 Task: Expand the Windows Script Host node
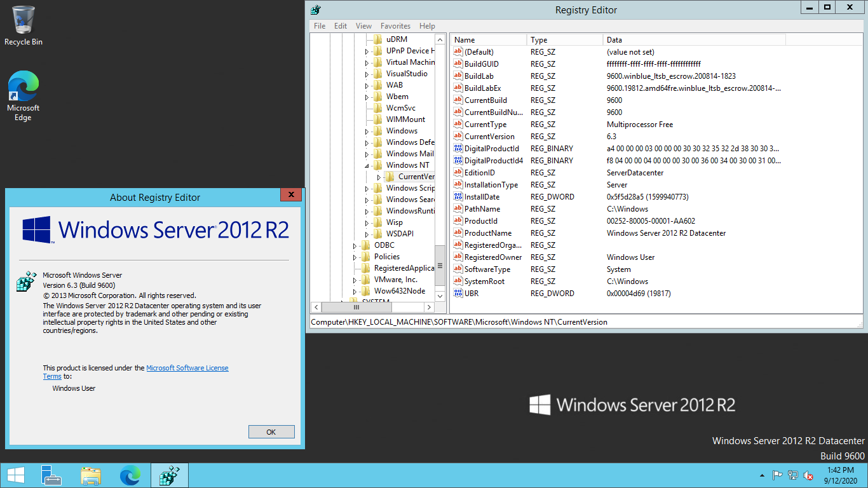pos(367,189)
